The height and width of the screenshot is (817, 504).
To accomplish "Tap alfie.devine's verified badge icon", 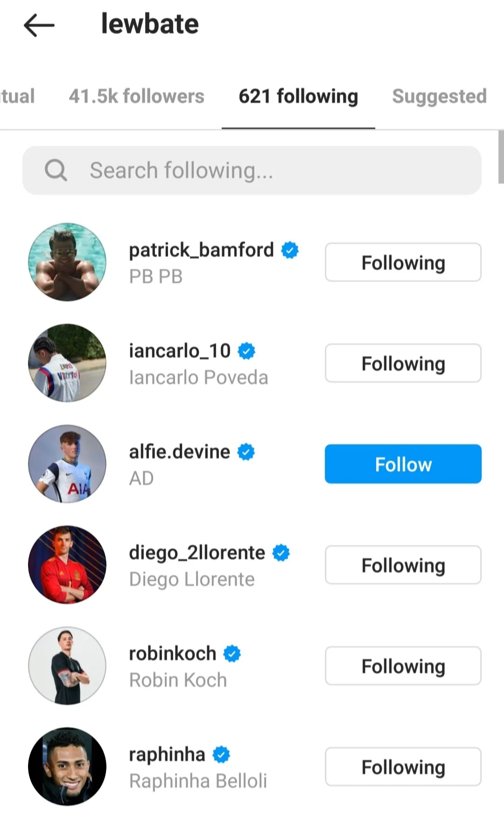I will click(x=246, y=452).
